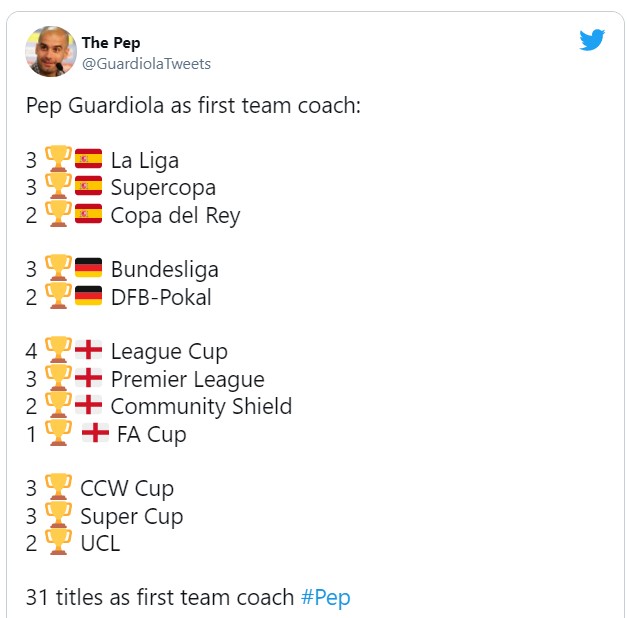Screen dimensions: 627x618
Task: Click the trophy emoji beside Community Shield
Action: [58, 406]
